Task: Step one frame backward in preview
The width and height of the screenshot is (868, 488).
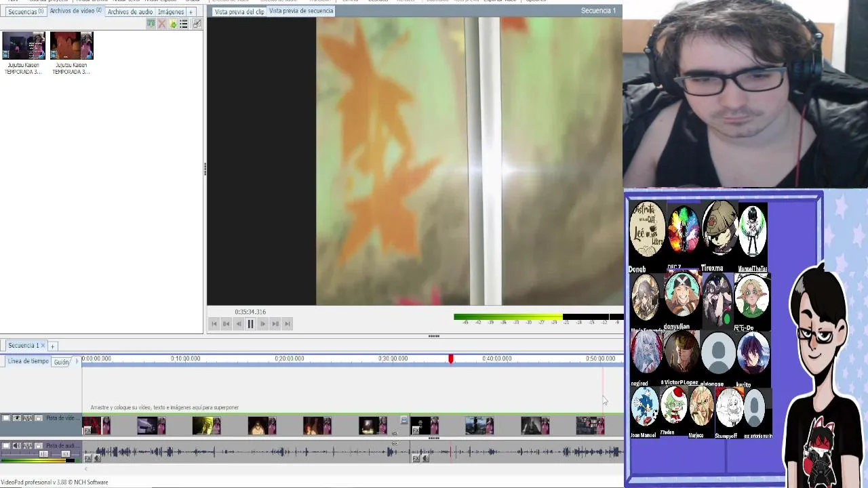Action: click(x=238, y=324)
